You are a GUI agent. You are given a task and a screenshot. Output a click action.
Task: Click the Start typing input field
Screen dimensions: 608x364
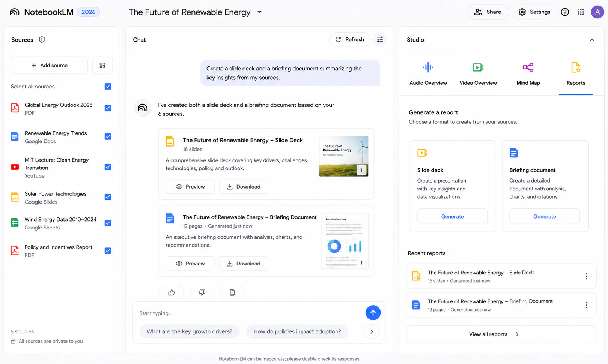pos(249,313)
